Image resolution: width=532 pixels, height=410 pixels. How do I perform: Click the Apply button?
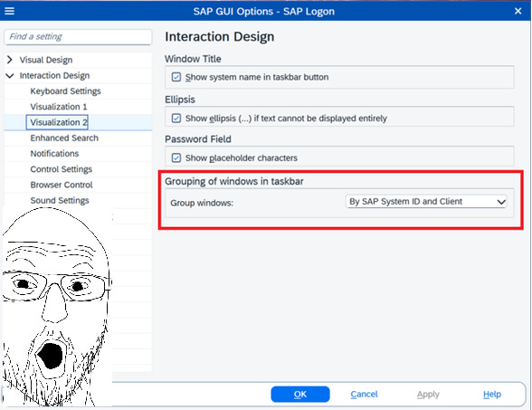click(x=428, y=394)
